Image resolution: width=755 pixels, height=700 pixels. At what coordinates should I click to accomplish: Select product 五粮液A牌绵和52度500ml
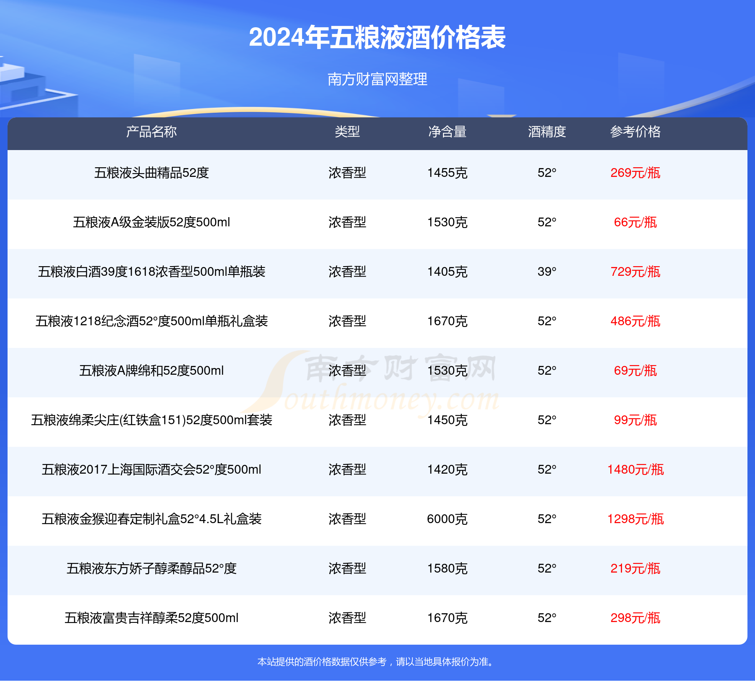coord(151,371)
